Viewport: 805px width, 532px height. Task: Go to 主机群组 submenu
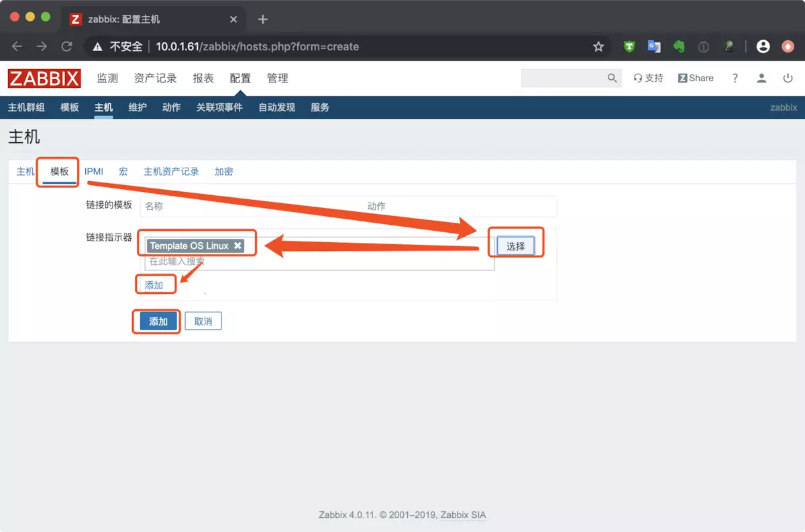(x=26, y=107)
